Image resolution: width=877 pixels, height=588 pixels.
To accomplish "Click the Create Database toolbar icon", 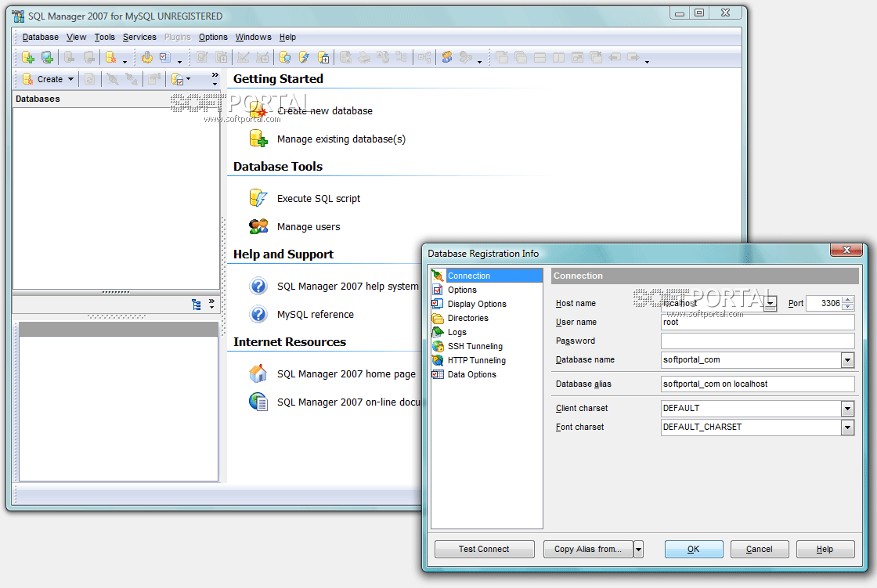I will pos(28,57).
